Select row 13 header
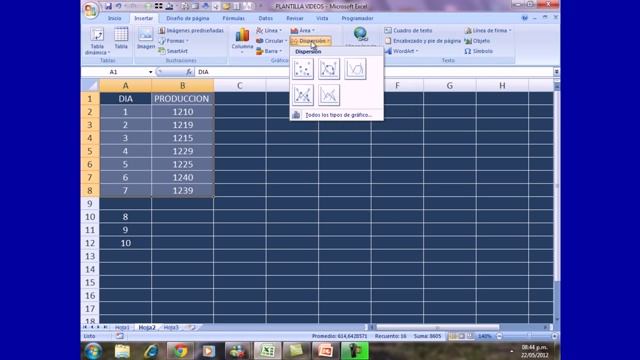Screen dimensions: 640x360 click(90, 256)
